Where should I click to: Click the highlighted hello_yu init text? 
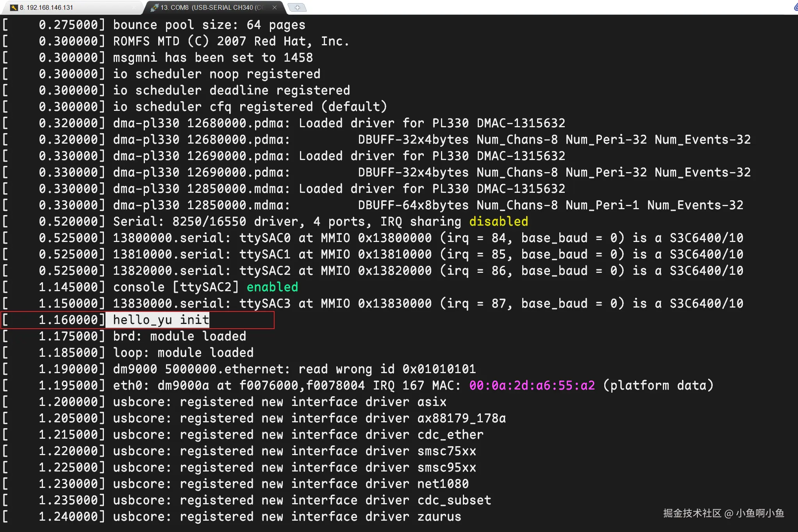pos(161,320)
